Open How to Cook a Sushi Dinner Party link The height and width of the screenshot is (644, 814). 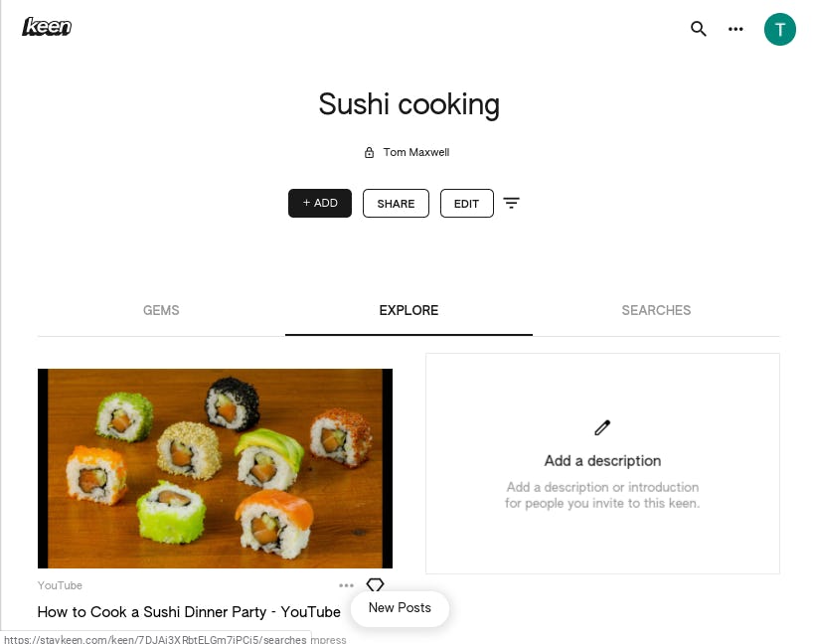click(x=189, y=612)
